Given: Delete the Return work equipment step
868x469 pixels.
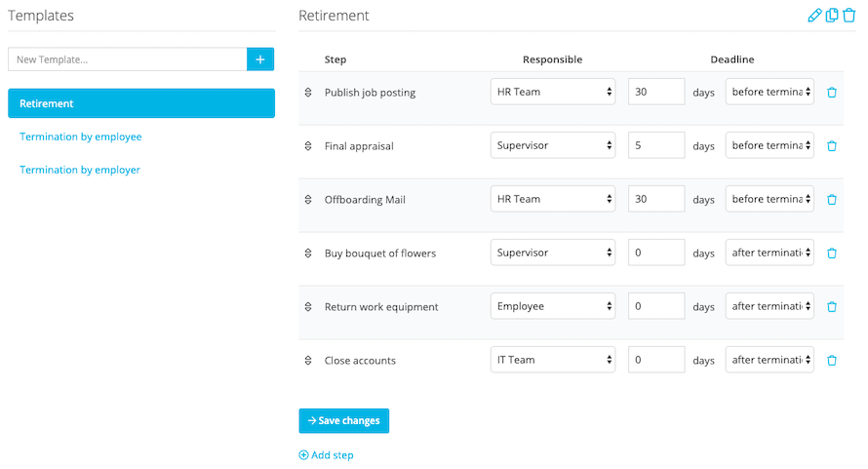Looking at the screenshot, I should (x=832, y=307).
